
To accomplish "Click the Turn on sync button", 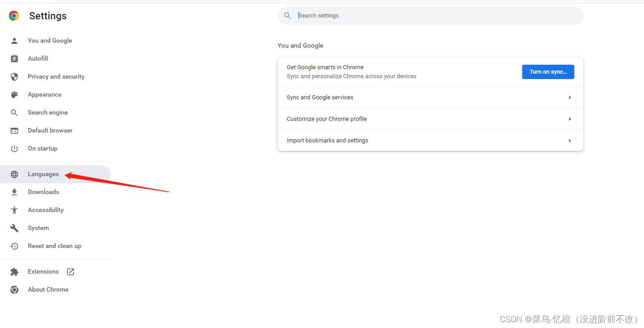I will click(548, 72).
